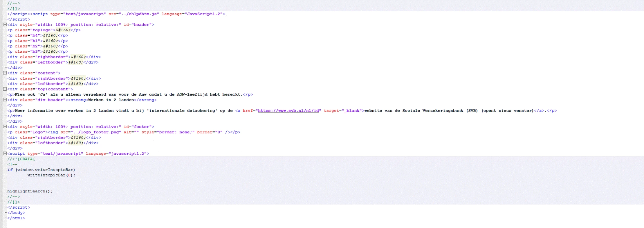
Task: Click the closing </body> tag
Action: tap(16, 213)
